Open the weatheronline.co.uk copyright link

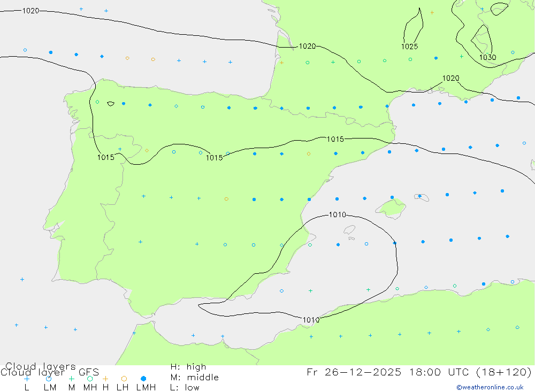pyautogui.click(x=490, y=387)
